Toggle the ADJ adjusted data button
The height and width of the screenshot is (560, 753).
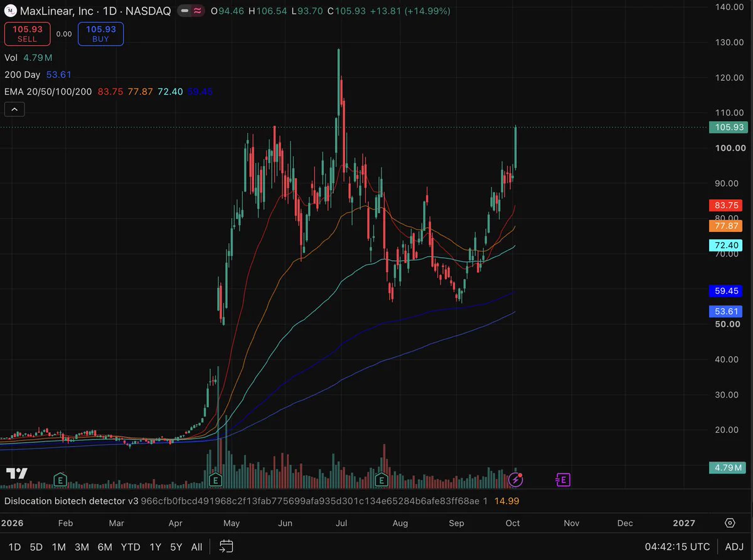coord(735,547)
